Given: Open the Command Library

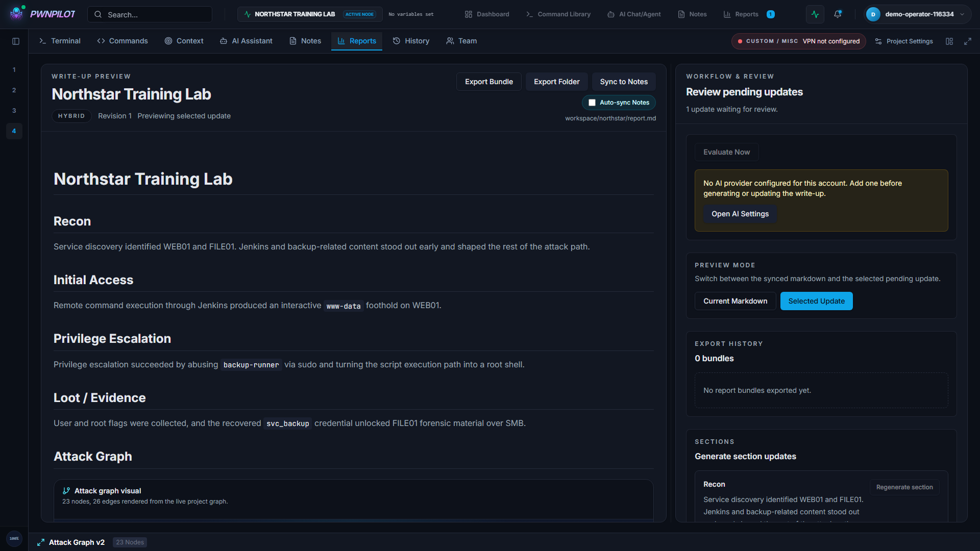Looking at the screenshot, I should click(x=558, y=14).
